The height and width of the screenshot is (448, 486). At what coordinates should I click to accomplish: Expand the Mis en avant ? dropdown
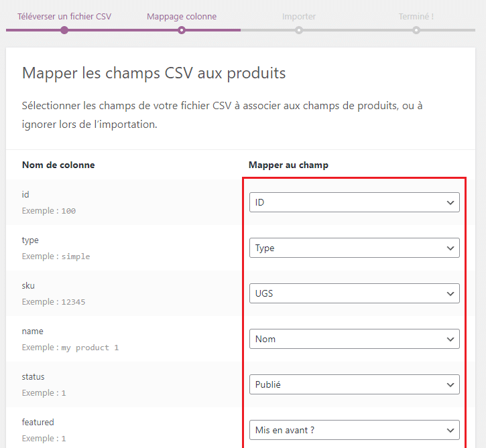click(x=354, y=430)
